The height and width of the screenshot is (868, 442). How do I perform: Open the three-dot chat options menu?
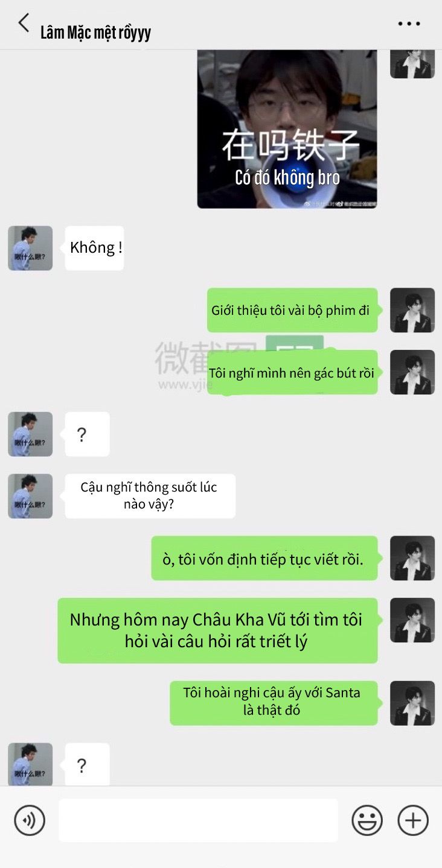[409, 24]
